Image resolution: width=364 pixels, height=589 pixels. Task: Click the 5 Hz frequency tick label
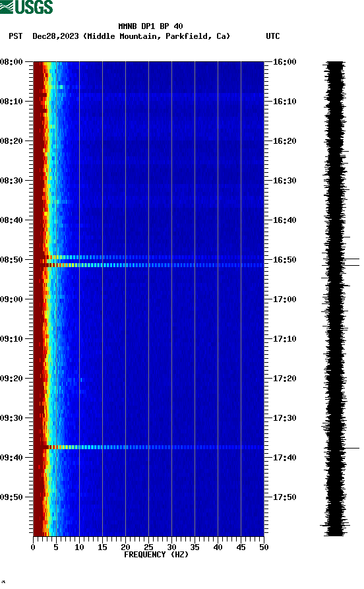(x=56, y=547)
